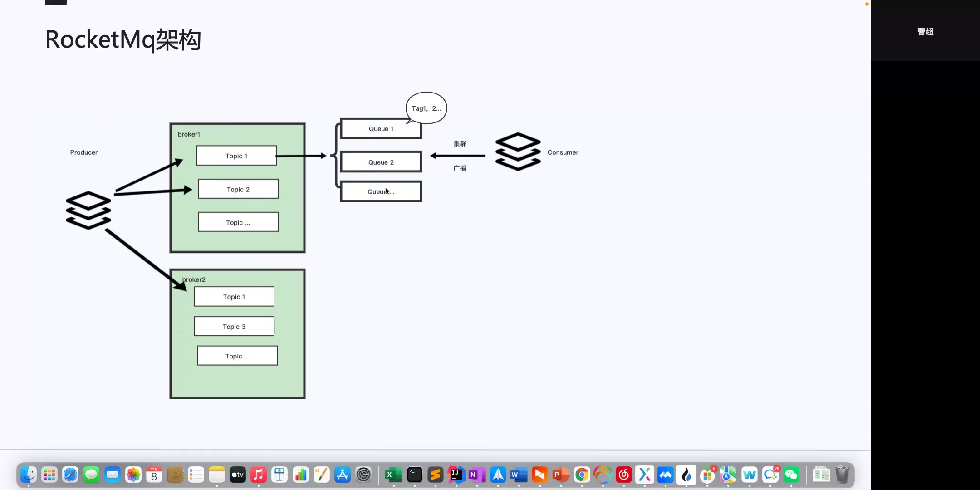The image size is (980, 490).
Task: Open Maps app in the dock
Action: coord(728,475)
